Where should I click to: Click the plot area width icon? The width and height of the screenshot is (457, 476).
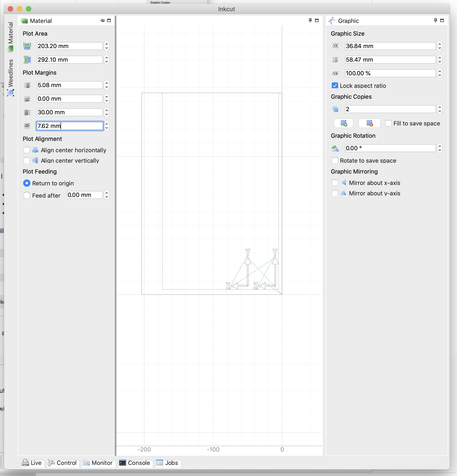(27, 46)
